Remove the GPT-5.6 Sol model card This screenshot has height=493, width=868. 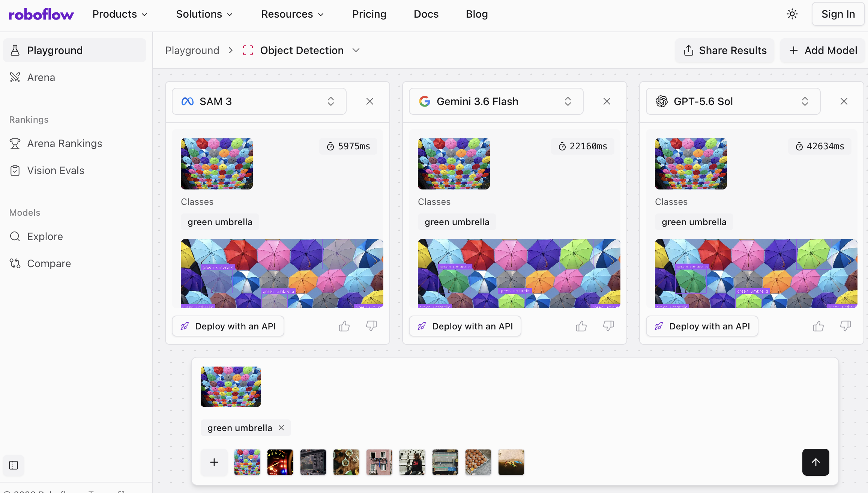[844, 101]
